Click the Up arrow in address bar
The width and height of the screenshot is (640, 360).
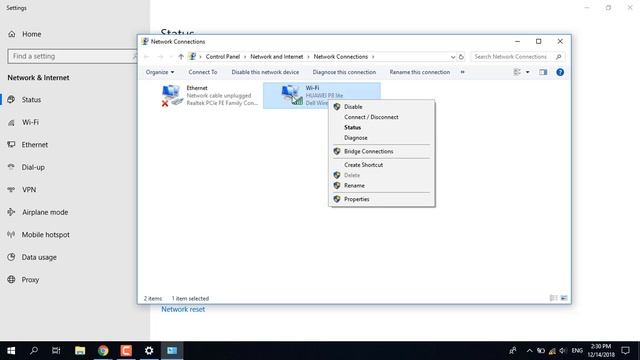pyautogui.click(x=181, y=57)
